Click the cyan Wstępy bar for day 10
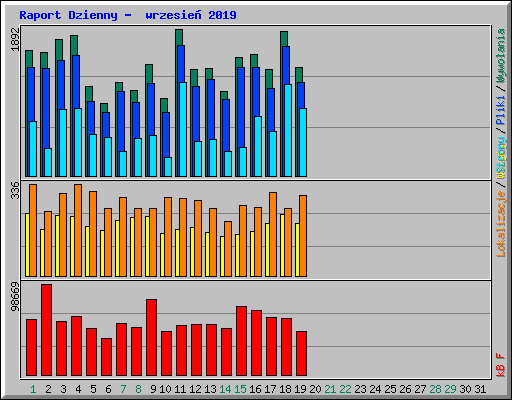 tap(168, 167)
